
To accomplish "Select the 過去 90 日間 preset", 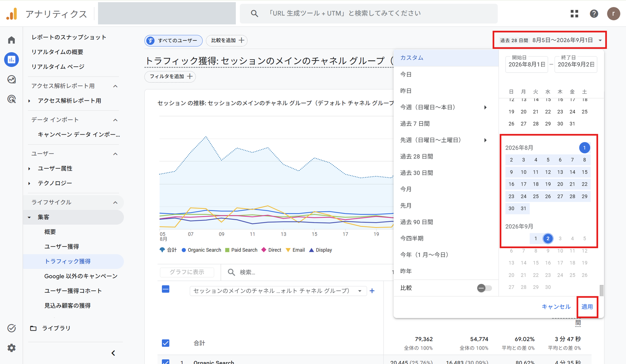I will (446, 222).
